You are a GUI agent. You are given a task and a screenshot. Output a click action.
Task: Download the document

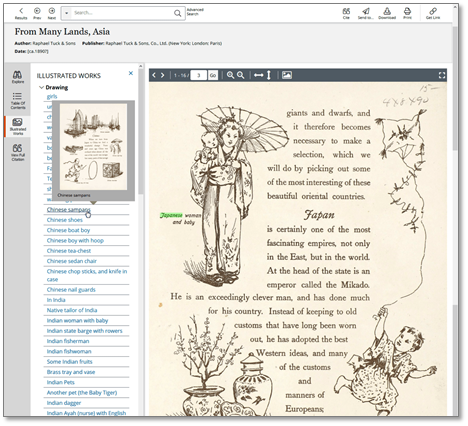point(387,14)
